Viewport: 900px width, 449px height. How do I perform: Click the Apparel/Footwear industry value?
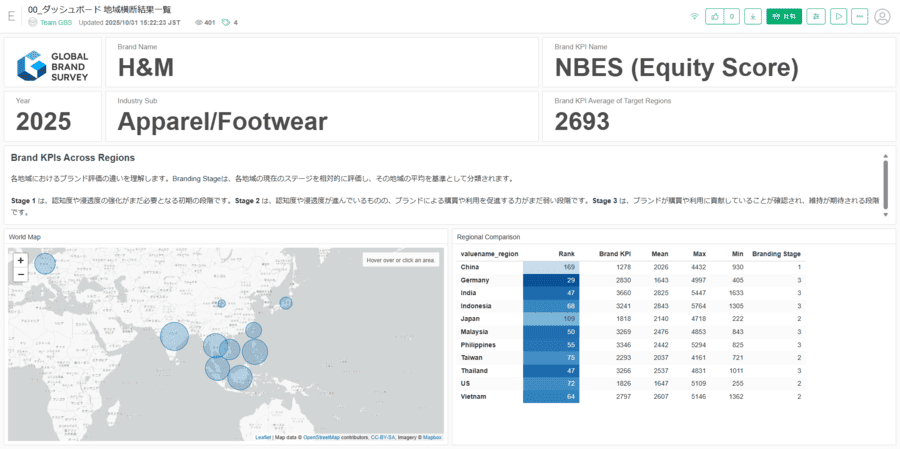click(x=223, y=121)
